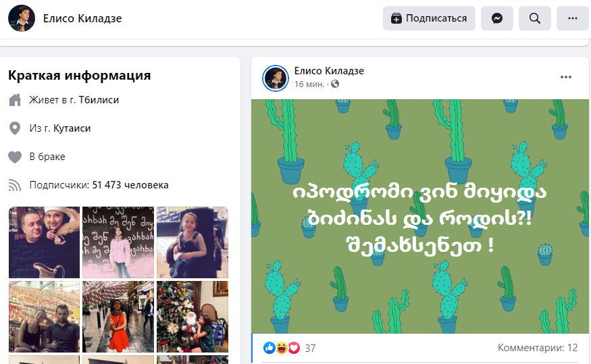Click the header profile avatar picture

(x=22, y=18)
